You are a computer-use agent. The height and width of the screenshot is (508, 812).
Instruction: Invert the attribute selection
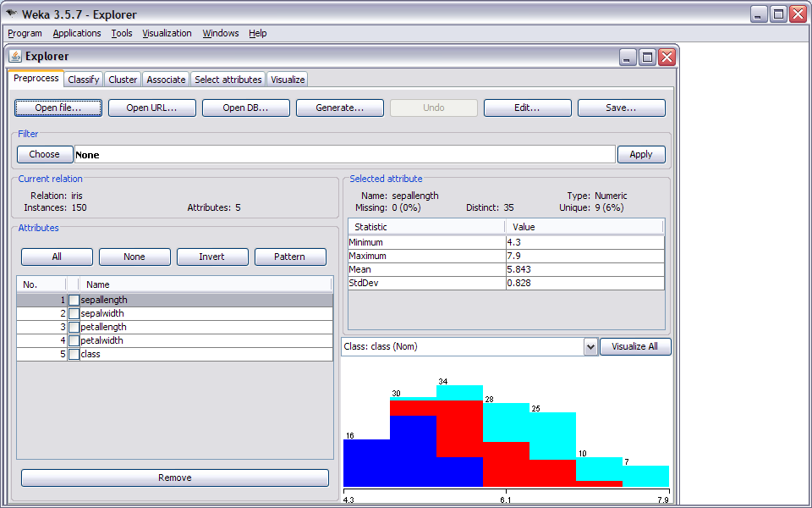click(x=212, y=257)
